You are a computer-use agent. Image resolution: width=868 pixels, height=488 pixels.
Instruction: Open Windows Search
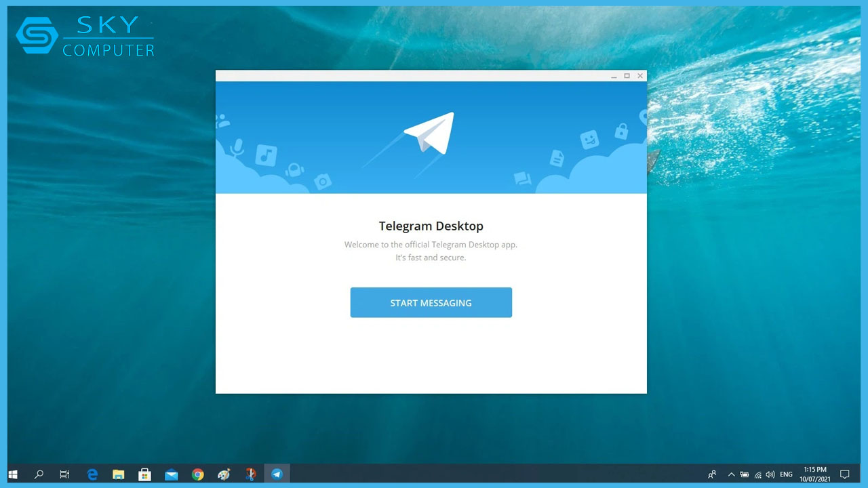(x=39, y=474)
